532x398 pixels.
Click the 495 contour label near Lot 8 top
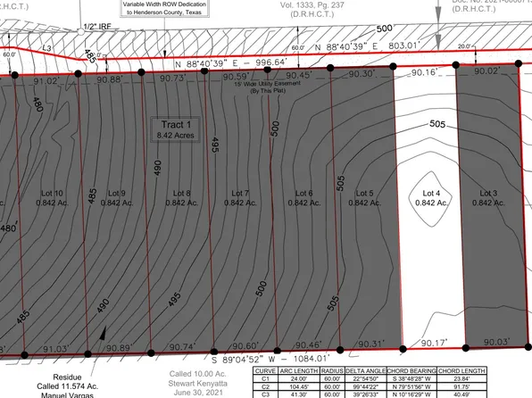(215, 145)
